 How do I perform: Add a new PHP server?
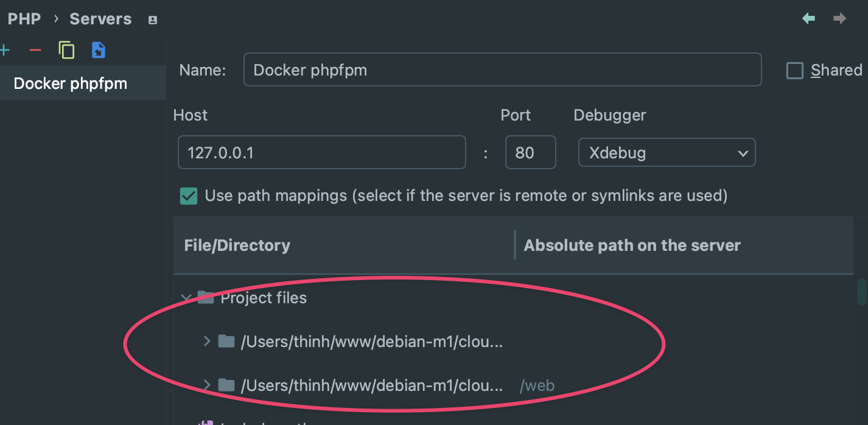coord(5,50)
